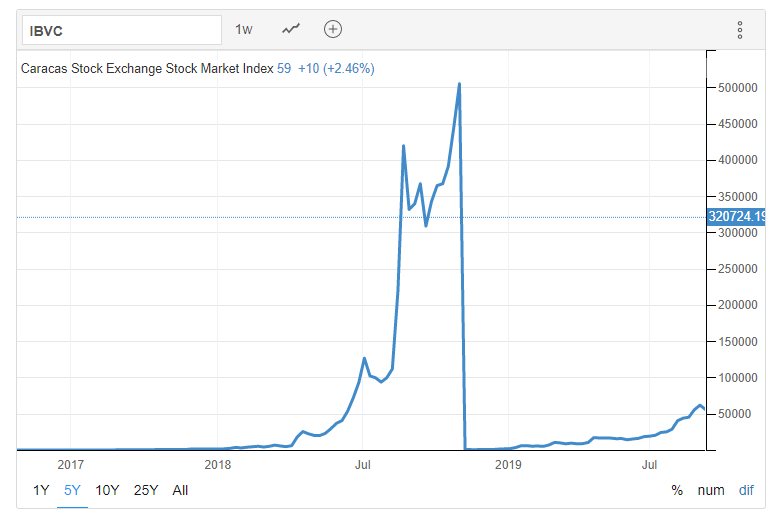Click the +10 (+2.46%) change text
Viewport: 778px width, 518px height.
pos(336,68)
